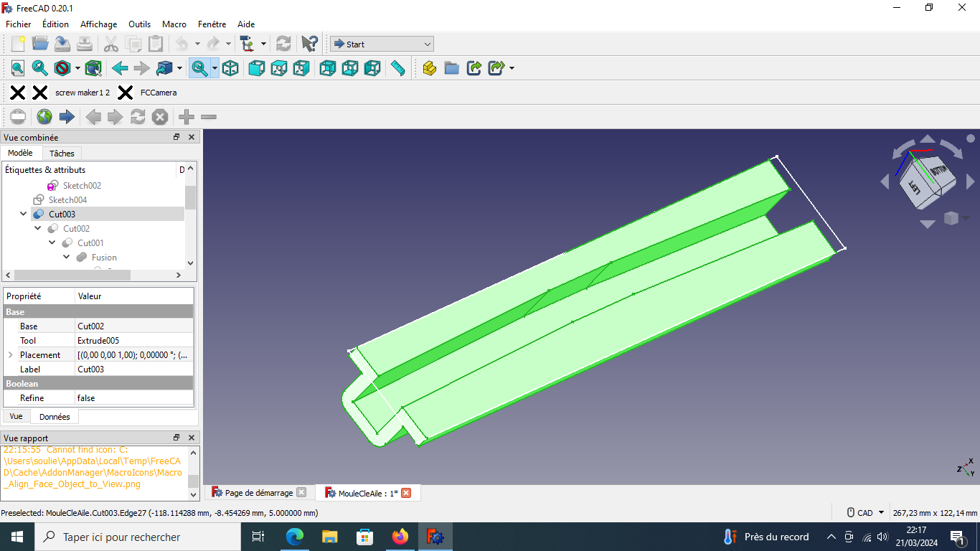Click the Go to linked object cube icon
This screenshot has width=980, height=551.
click(164, 68)
